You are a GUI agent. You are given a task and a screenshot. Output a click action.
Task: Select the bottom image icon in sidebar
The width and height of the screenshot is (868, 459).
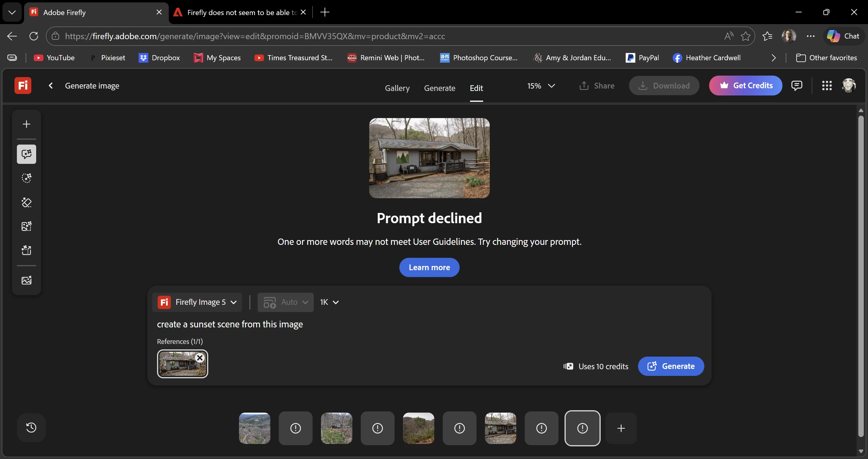coord(26,280)
